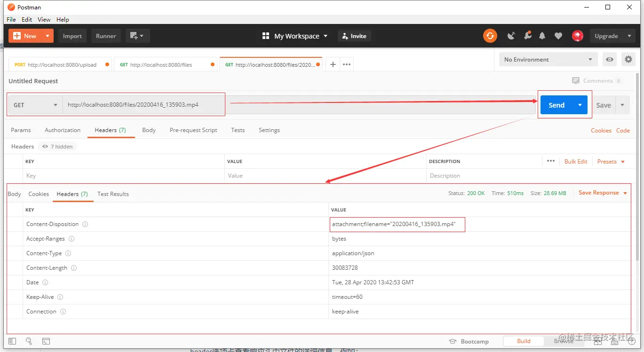Open tab options ellipsis menu
The height and width of the screenshot is (352, 644).
coord(347,64)
